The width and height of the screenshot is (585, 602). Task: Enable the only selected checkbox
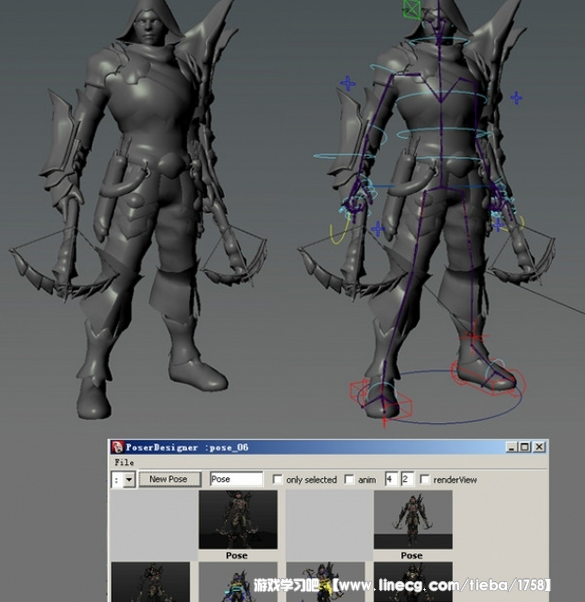(277, 479)
